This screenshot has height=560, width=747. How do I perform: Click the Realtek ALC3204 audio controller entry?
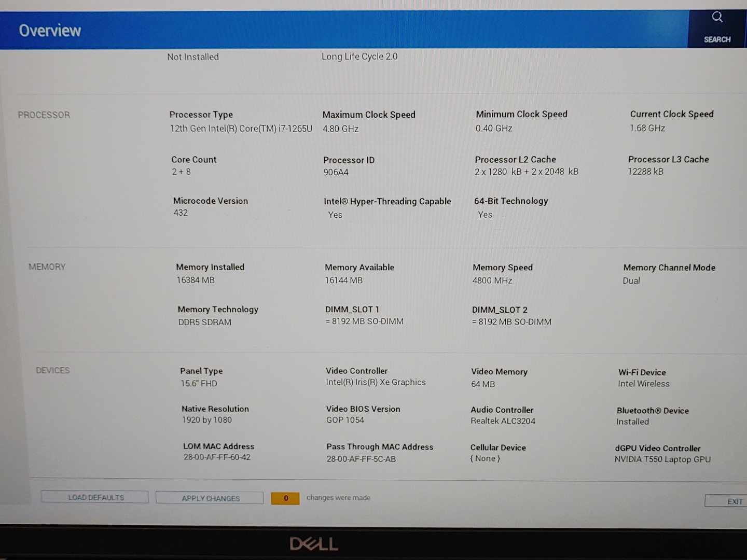[x=503, y=421]
